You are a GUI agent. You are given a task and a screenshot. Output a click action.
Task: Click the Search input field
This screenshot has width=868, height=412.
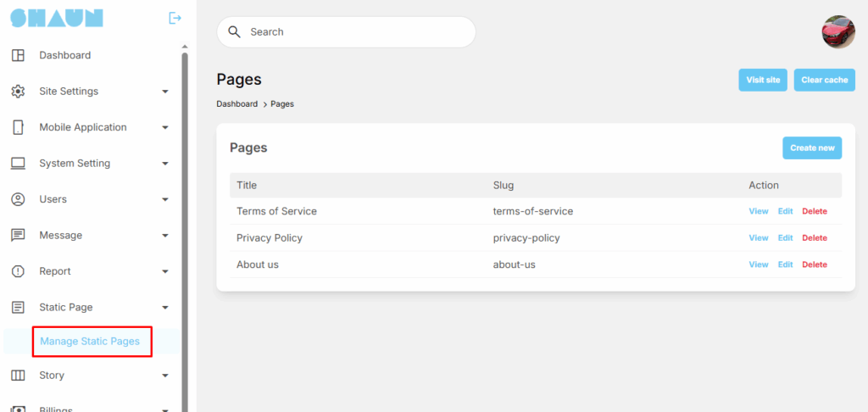click(356, 32)
